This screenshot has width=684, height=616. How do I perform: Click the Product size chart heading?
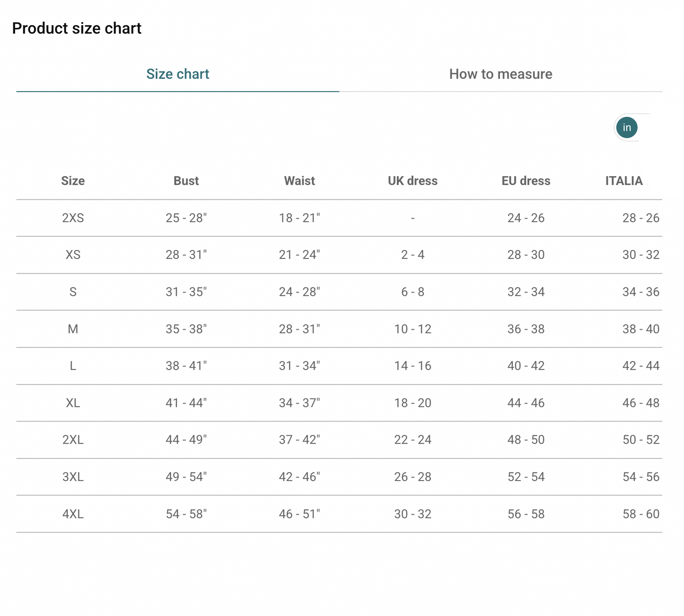coord(77,28)
